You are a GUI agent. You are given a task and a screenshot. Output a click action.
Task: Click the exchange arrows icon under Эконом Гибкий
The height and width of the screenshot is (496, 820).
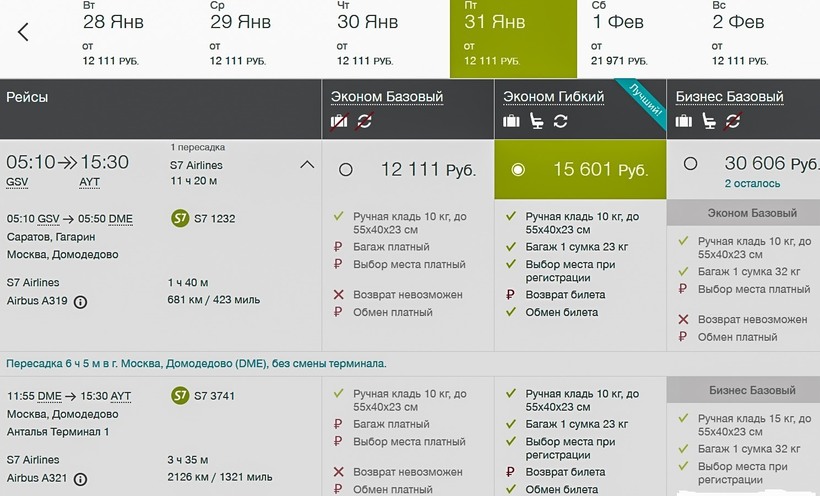click(560, 122)
